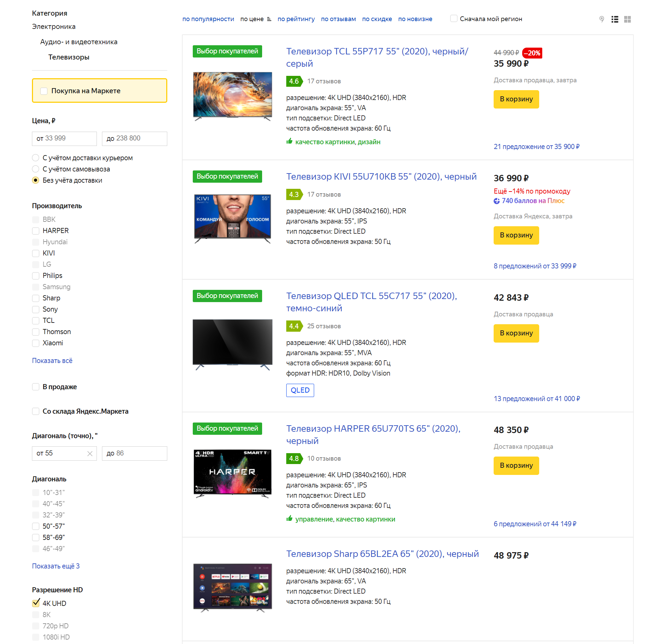Select 'С учётом доставки курьером' option
Image resolution: width=649 pixels, height=644 pixels.
click(36, 158)
